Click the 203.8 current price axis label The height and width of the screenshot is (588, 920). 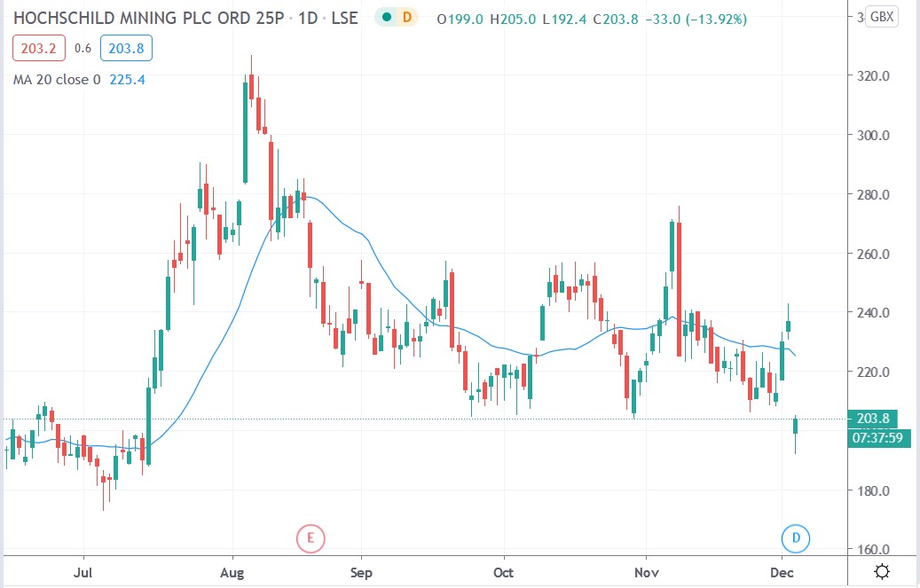coord(873,419)
